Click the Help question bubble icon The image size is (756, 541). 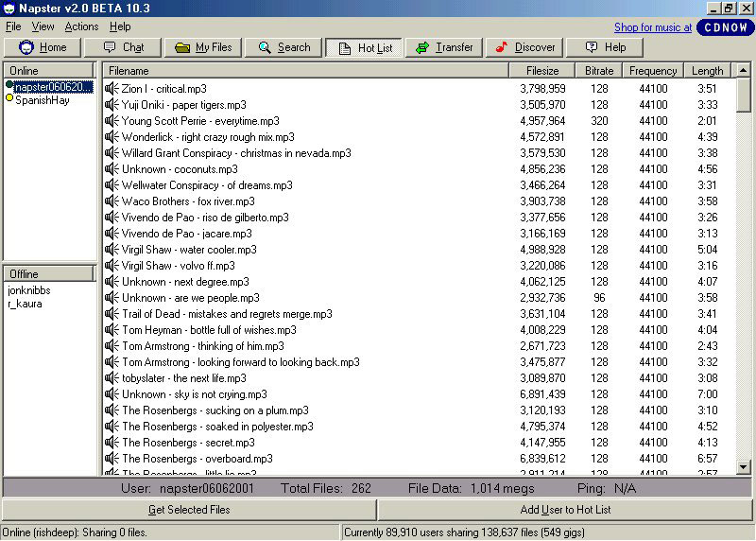tap(592, 46)
